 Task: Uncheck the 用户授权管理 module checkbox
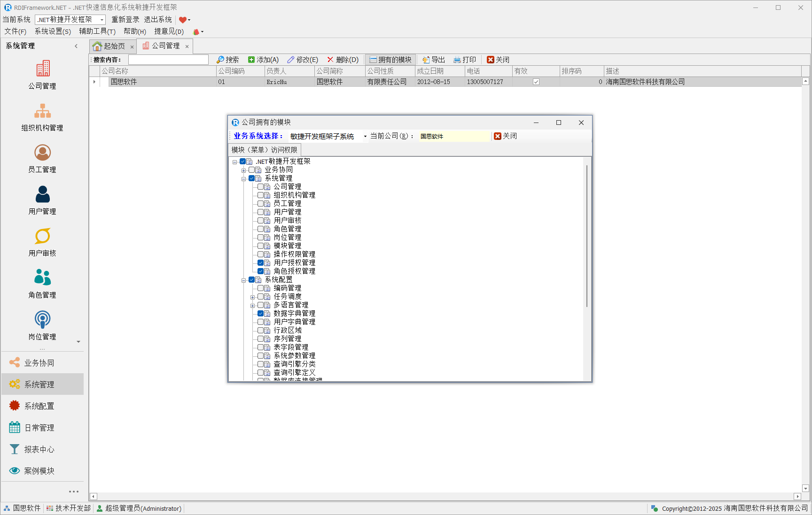tap(260, 263)
